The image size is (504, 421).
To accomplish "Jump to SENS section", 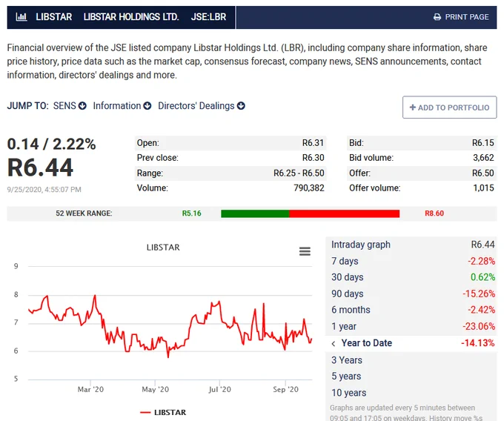I will (x=70, y=106).
